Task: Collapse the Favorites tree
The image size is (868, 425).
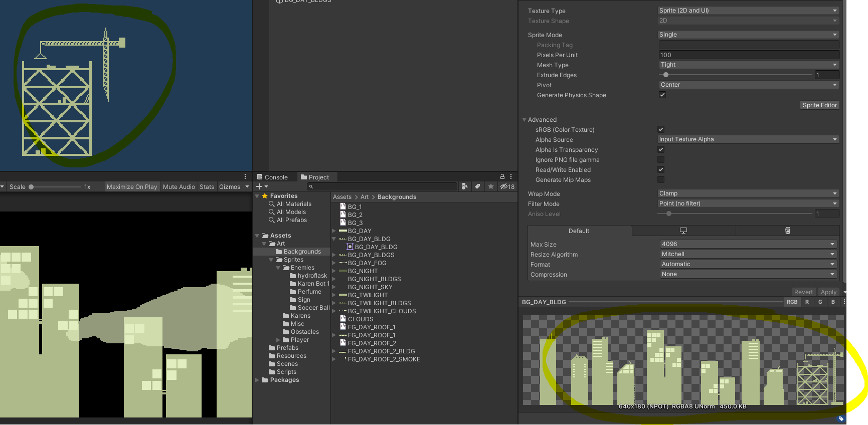Action: (x=258, y=196)
